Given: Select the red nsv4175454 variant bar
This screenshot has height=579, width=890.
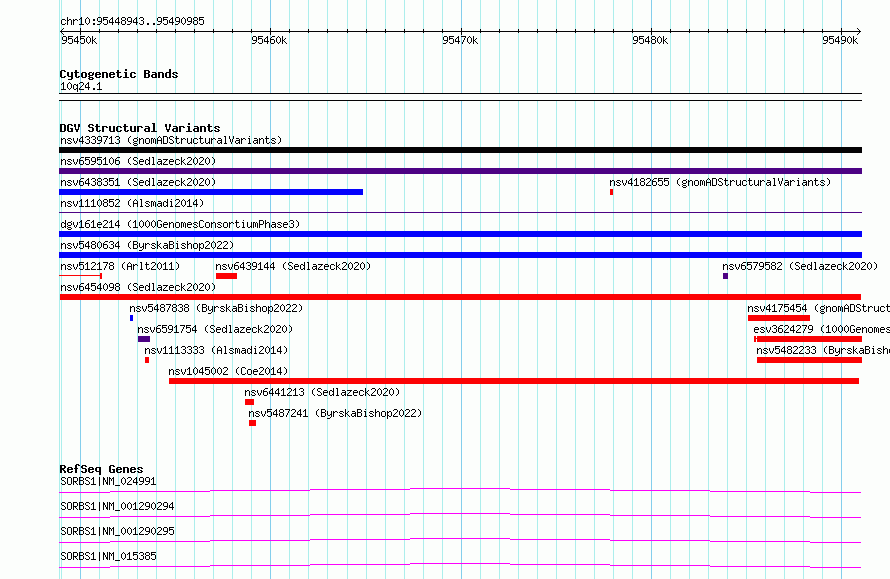Looking at the screenshot, I should 779,318.
